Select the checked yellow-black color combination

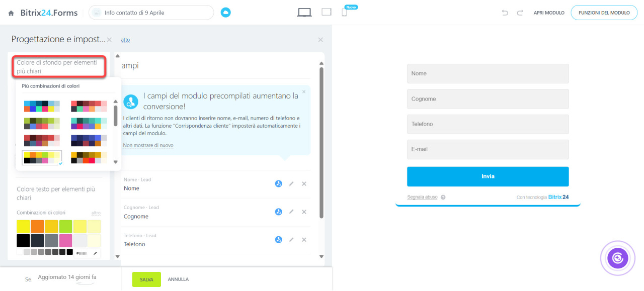tap(42, 158)
